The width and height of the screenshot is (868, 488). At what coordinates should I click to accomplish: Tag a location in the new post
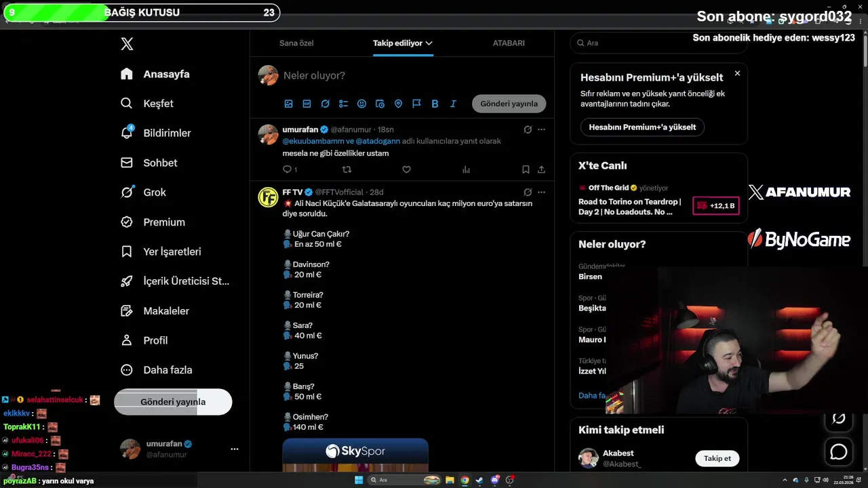point(398,104)
